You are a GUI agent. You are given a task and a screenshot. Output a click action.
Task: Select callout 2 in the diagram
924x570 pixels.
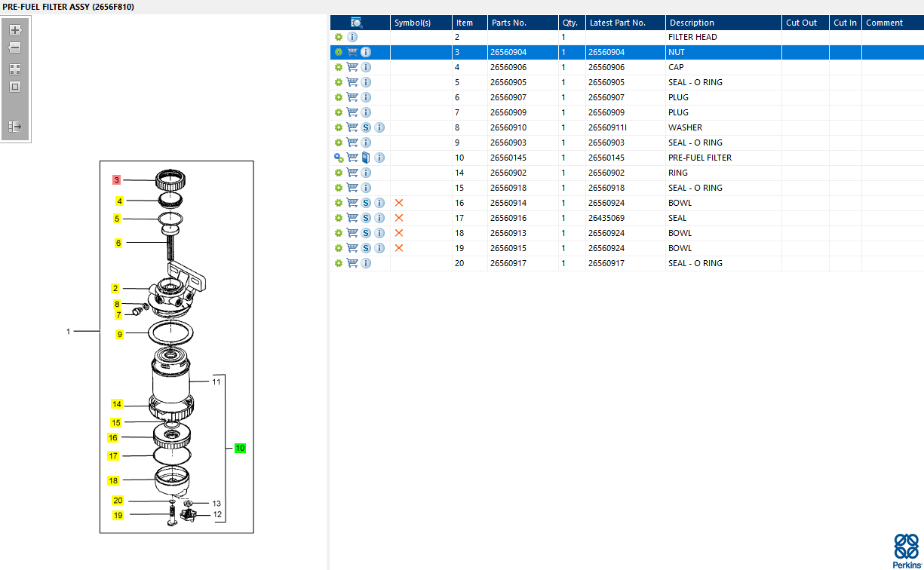(115, 288)
